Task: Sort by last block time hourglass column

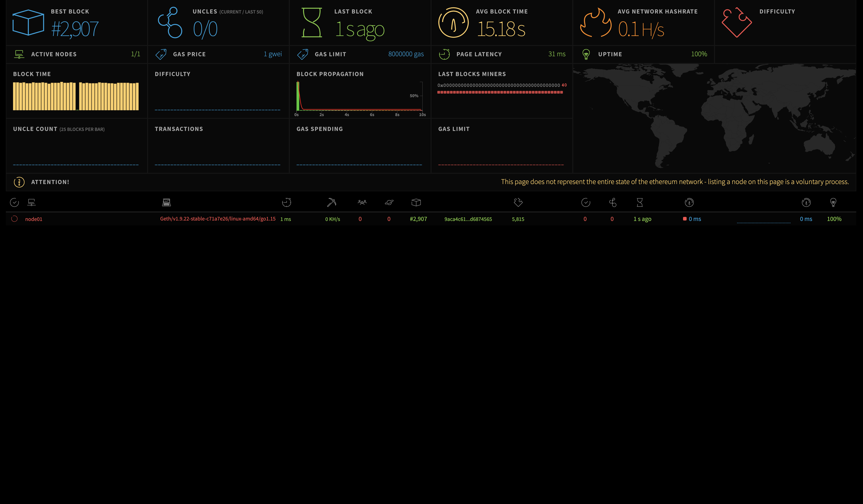Action: click(x=640, y=202)
